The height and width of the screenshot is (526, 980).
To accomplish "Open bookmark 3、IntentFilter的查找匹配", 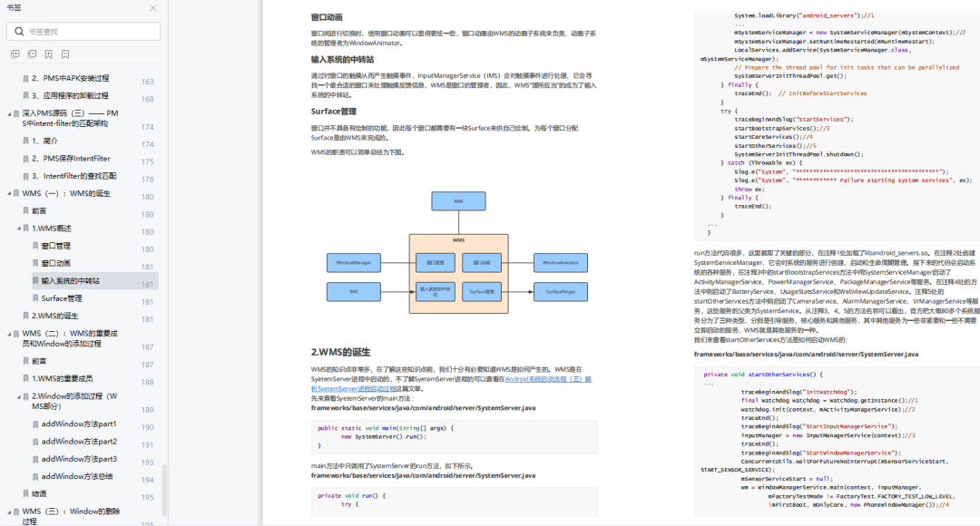I will (73, 176).
